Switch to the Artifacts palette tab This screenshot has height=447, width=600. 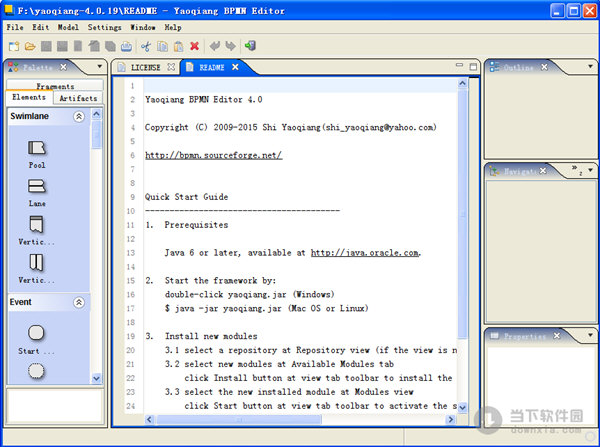coord(78,98)
